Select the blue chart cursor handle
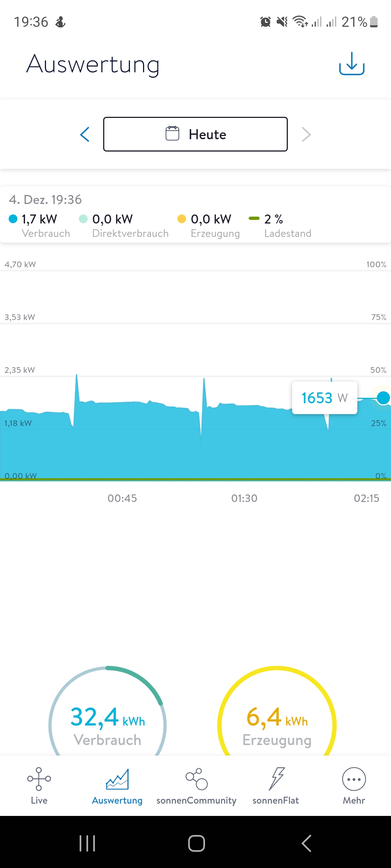This screenshot has height=868, width=391. point(383,398)
